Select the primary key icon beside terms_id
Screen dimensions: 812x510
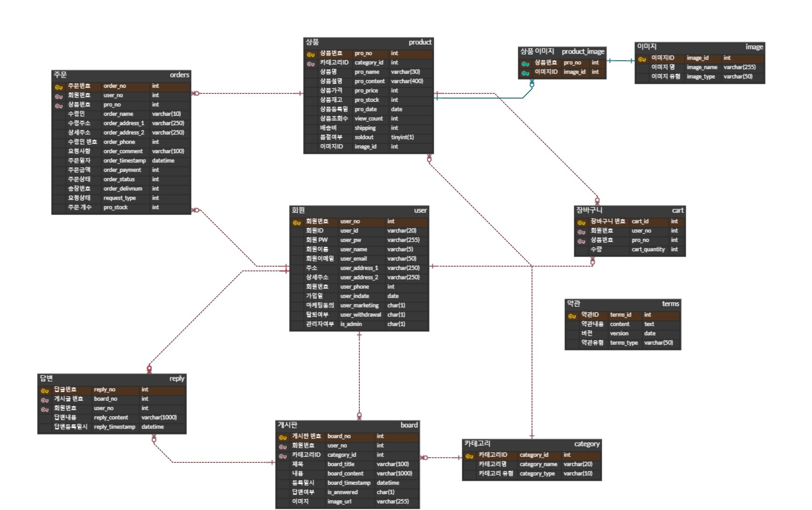tap(572, 316)
